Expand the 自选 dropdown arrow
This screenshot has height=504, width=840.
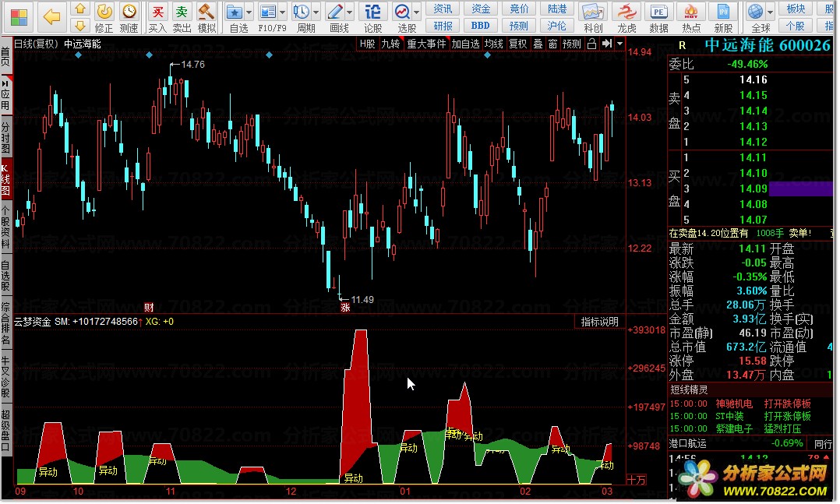[249, 12]
